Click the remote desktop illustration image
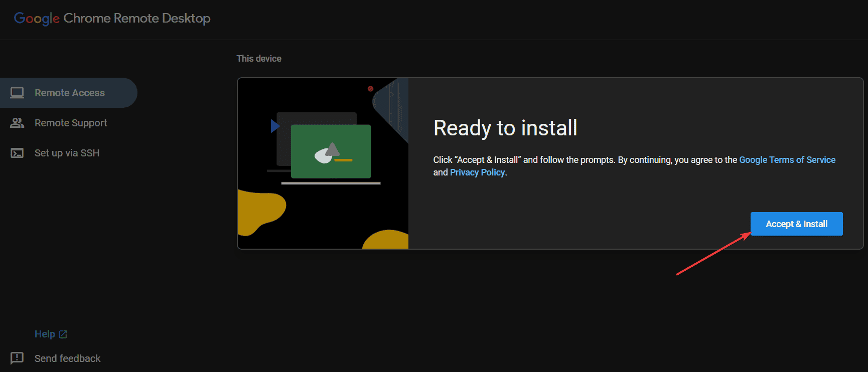 [x=323, y=163]
